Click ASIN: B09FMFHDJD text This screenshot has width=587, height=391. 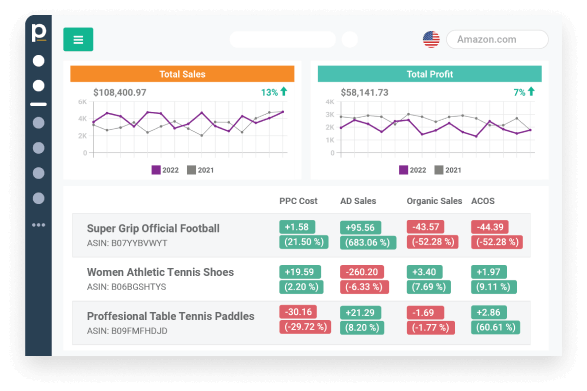pyautogui.click(x=127, y=331)
